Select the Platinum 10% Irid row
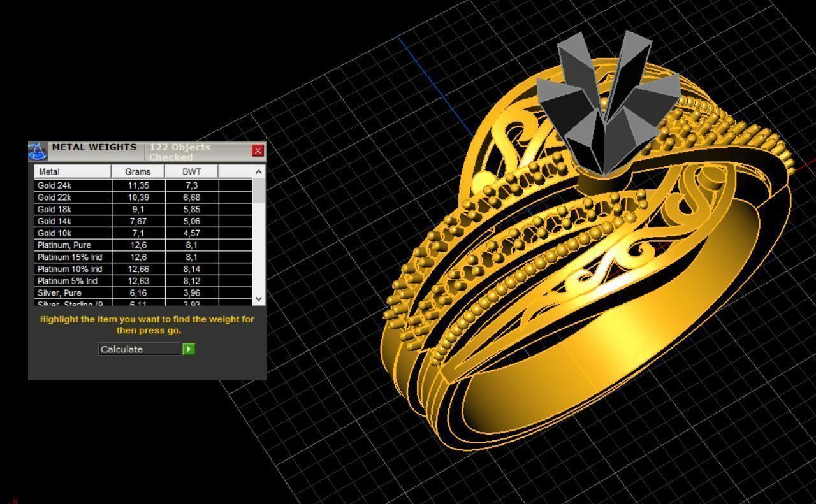The image size is (816, 504). pyautogui.click(x=143, y=269)
